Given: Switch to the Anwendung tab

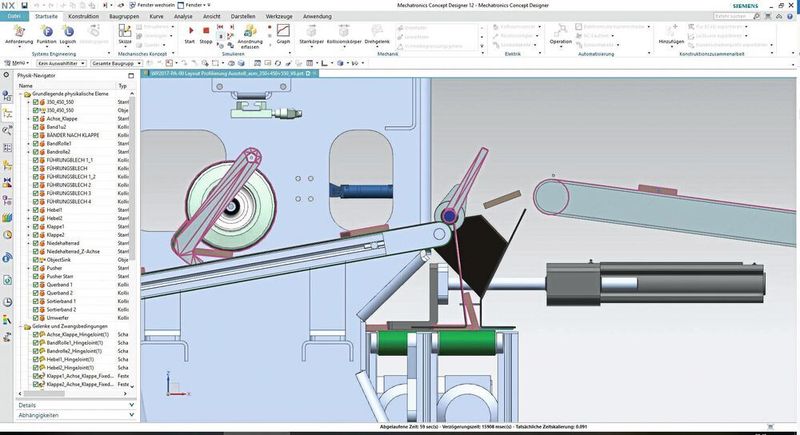Looking at the screenshot, I should (x=317, y=16).
